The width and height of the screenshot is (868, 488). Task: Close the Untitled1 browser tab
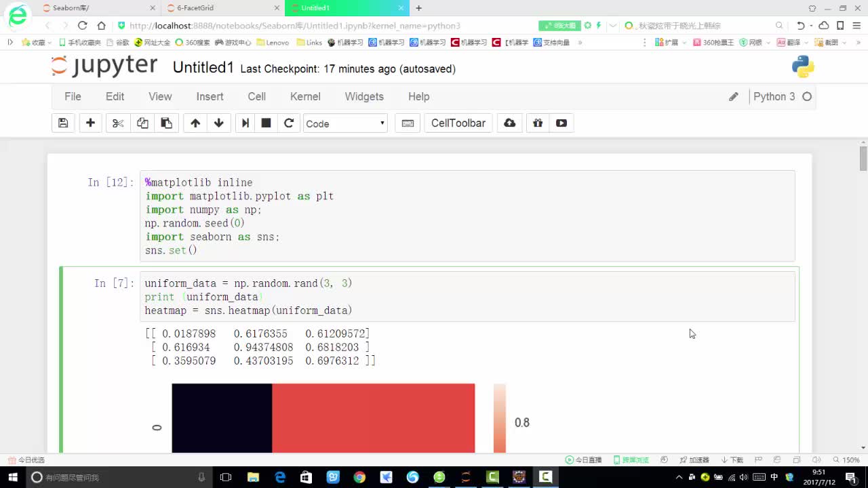tap(401, 8)
